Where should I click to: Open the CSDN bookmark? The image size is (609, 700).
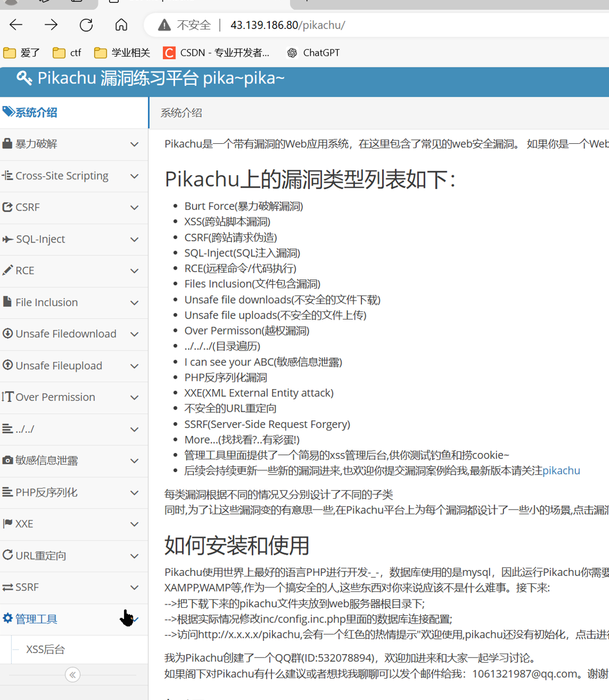click(x=216, y=53)
